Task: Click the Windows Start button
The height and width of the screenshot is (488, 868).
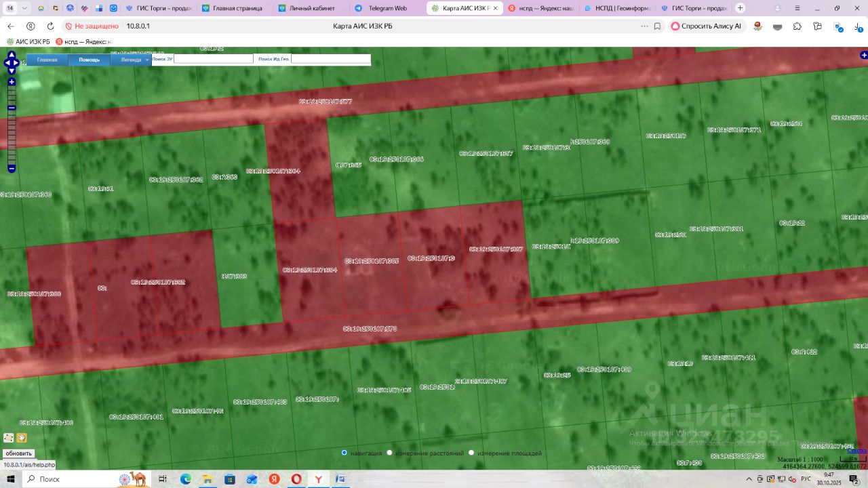Action: pyautogui.click(x=11, y=479)
